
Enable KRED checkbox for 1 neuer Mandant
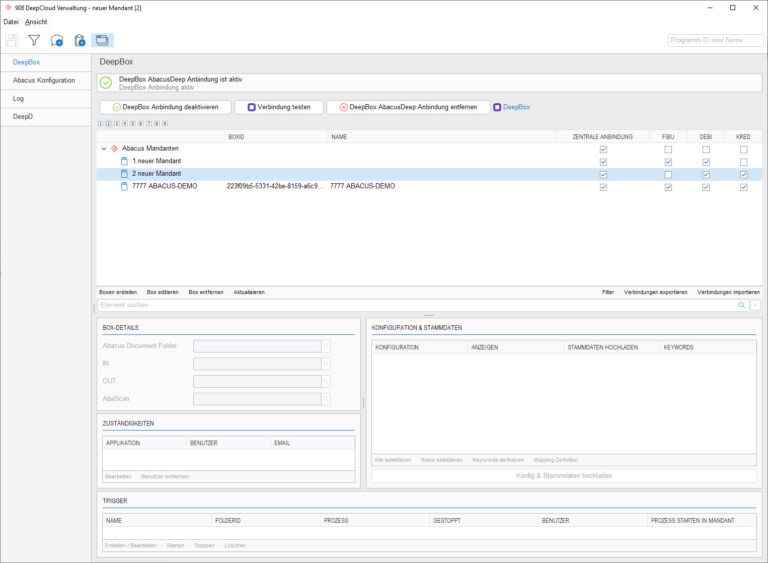[x=743, y=161]
